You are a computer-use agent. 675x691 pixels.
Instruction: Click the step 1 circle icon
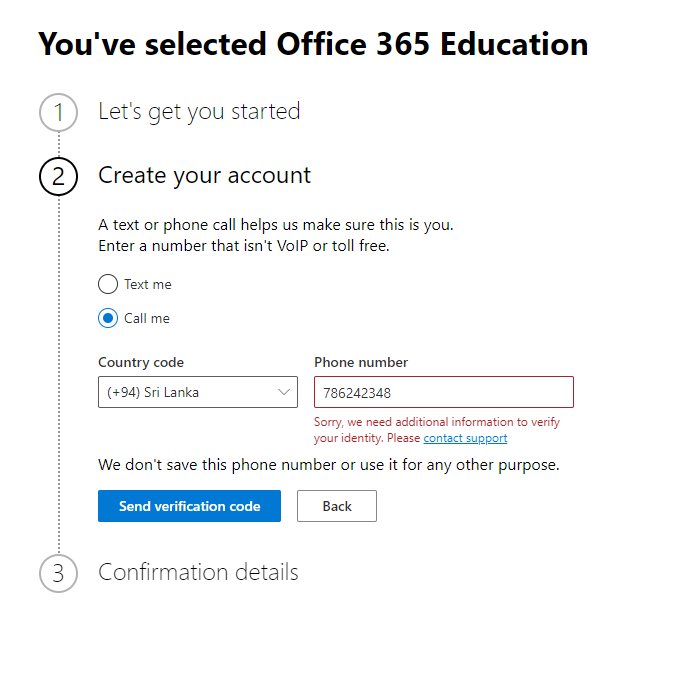click(58, 112)
